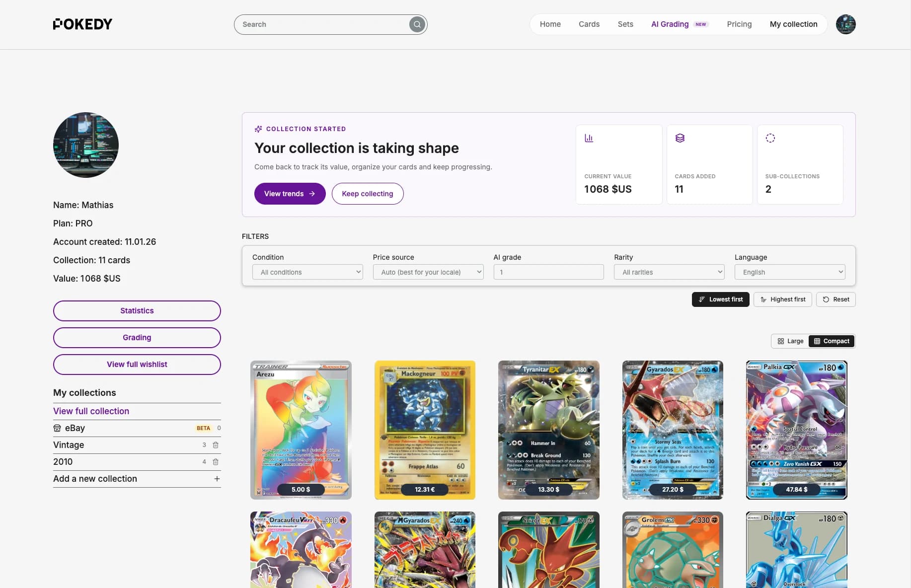911x588 pixels.
Task: Open the Palkia GX card
Action: (797, 430)
